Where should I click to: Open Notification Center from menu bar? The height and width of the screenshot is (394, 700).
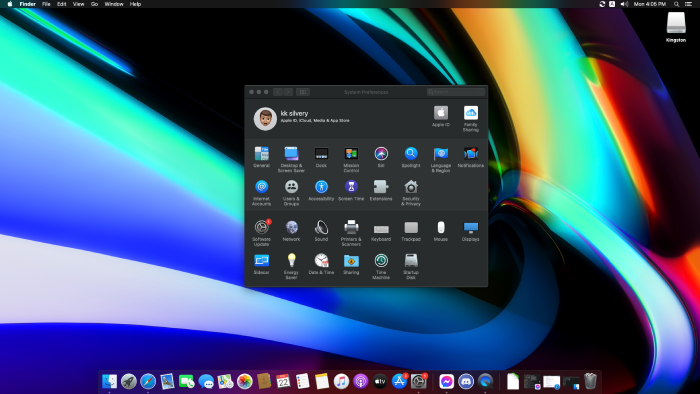[x=688, y=4]
